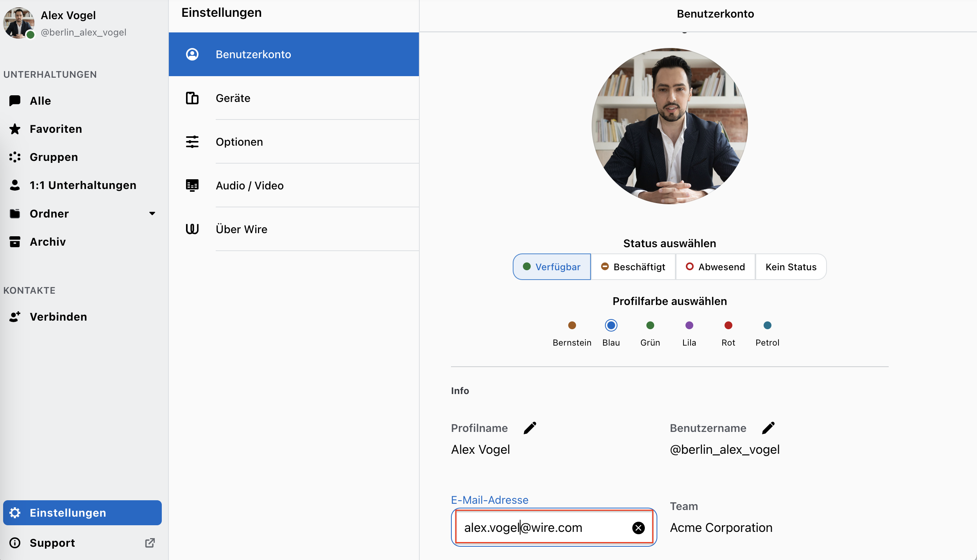Show Alle conversations

(x=82, y=101)
